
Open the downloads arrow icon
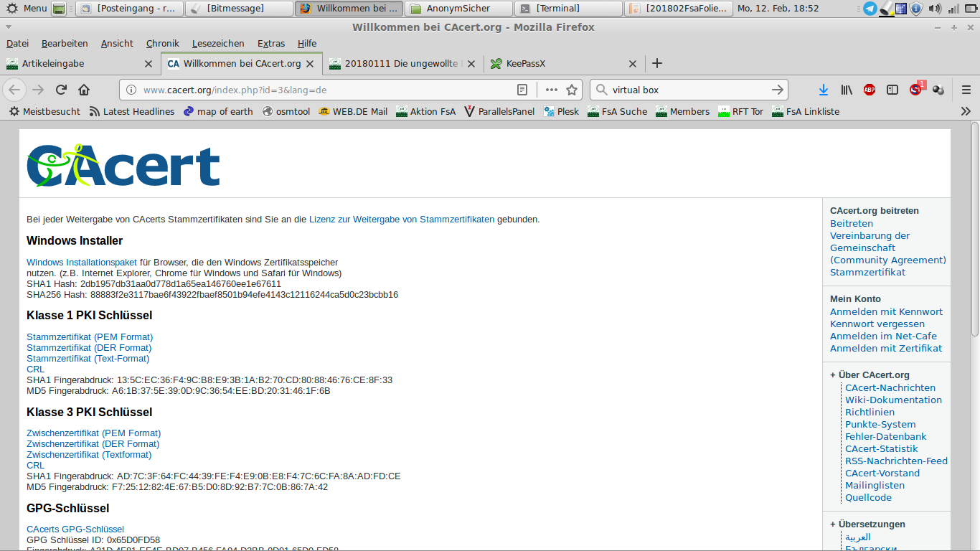pyautogui.click(x=824, y=90)
